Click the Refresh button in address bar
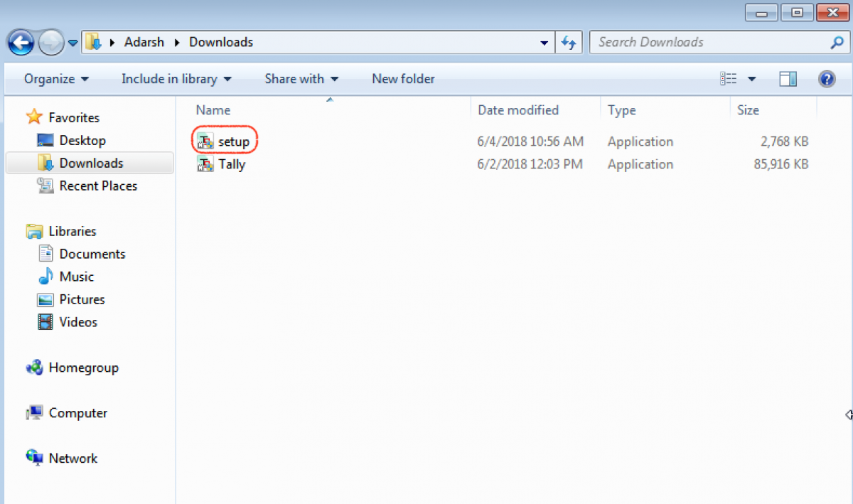This screenshot has height=504, width=853. [569, 42]
